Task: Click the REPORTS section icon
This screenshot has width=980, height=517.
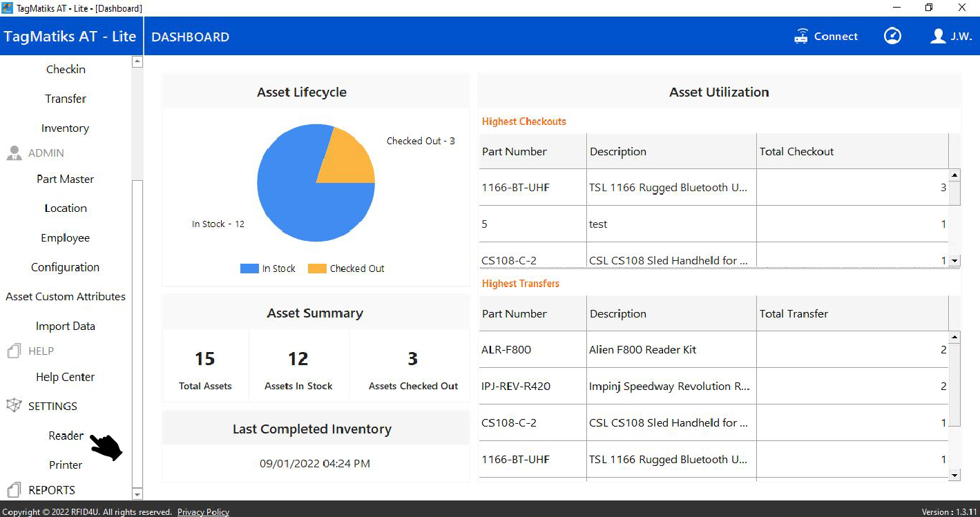Action: click(14, 490)
